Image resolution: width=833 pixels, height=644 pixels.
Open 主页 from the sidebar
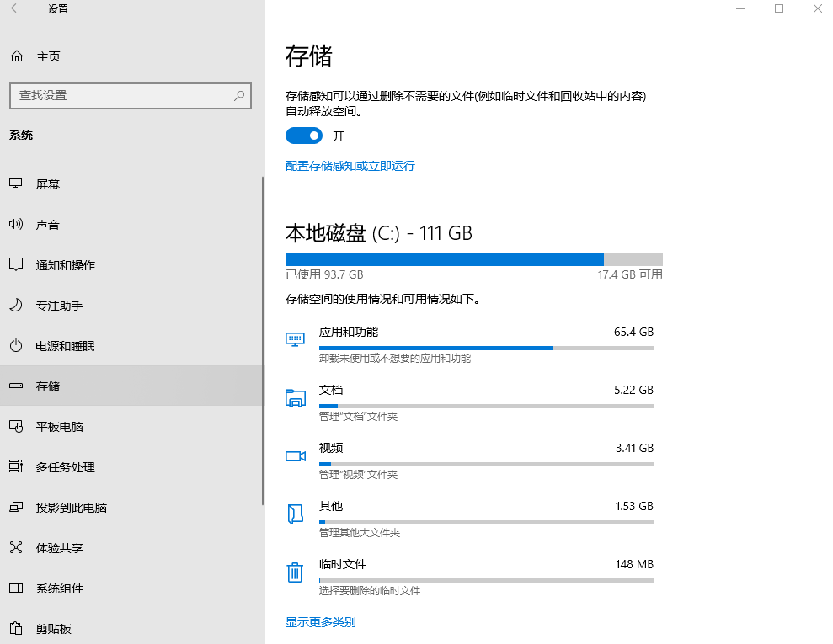coord(34,56)
